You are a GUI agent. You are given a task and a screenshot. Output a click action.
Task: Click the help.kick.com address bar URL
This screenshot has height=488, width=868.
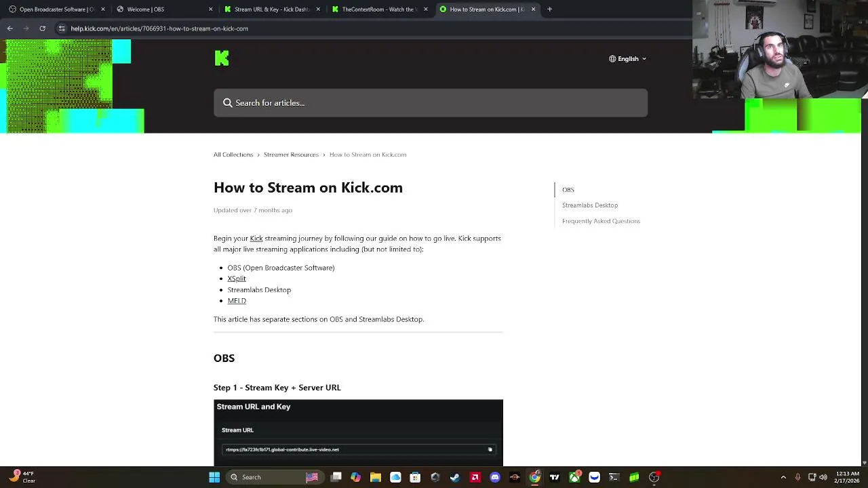159,28
